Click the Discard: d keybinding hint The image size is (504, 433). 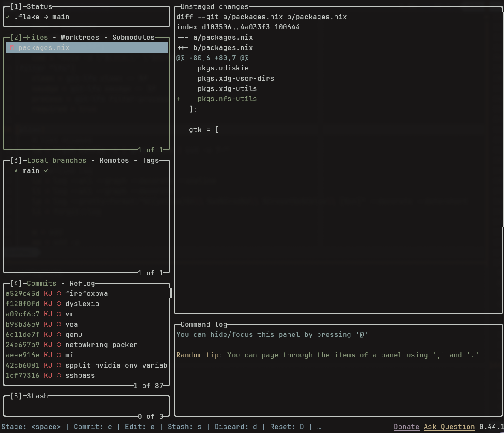point(236,427)
